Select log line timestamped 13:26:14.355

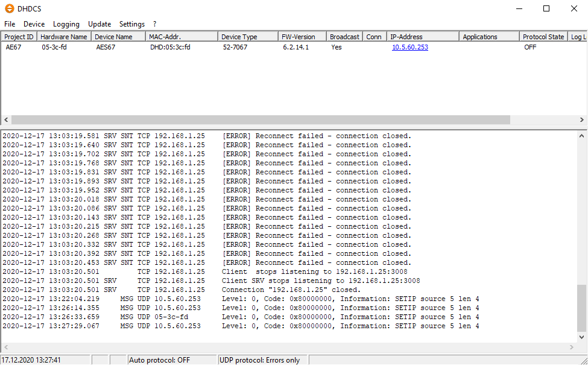[x=241, y=308]
